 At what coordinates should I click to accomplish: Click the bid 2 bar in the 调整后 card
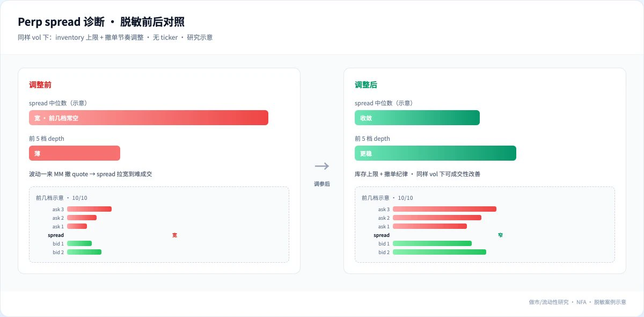[440, 252]
